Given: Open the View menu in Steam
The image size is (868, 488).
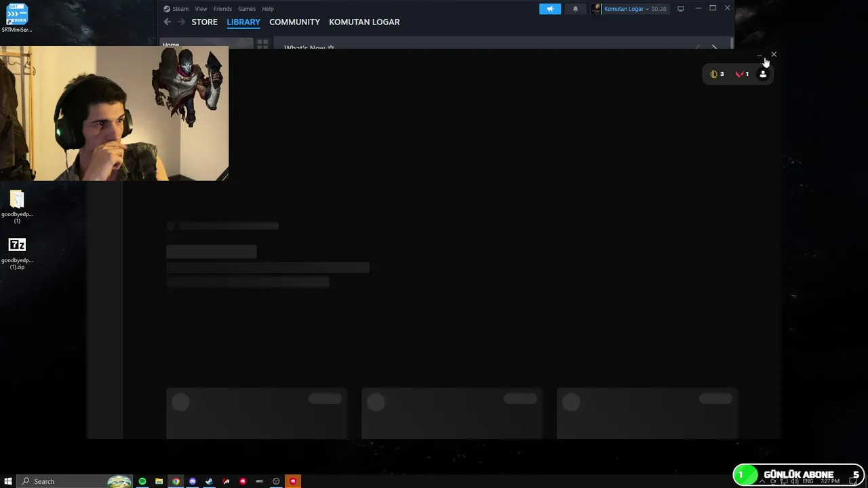Looking at the screenshot, I should tap(201, 9).
